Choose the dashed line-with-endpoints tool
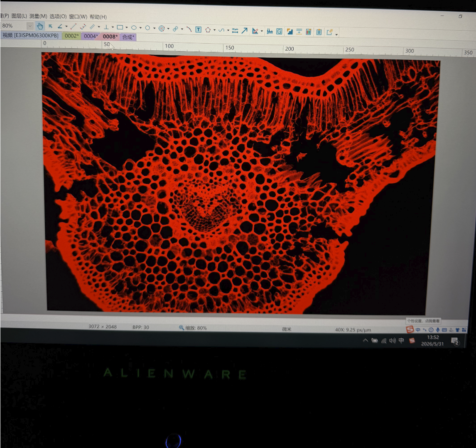 tap(83, 27)
